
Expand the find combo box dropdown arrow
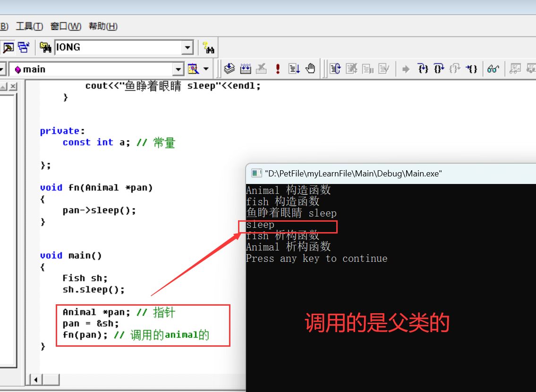pyautogui.click(x=187, y=48)
